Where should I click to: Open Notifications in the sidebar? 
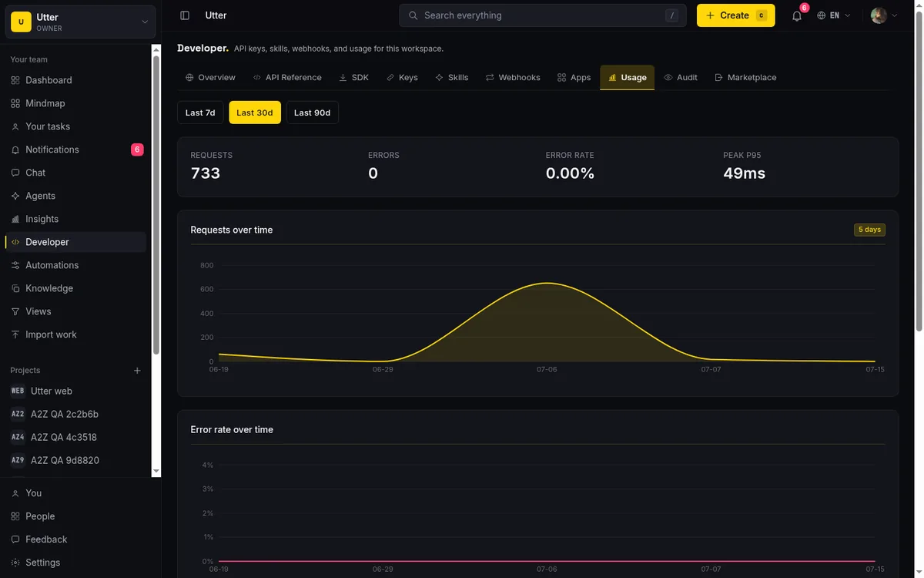click(75, 150)
